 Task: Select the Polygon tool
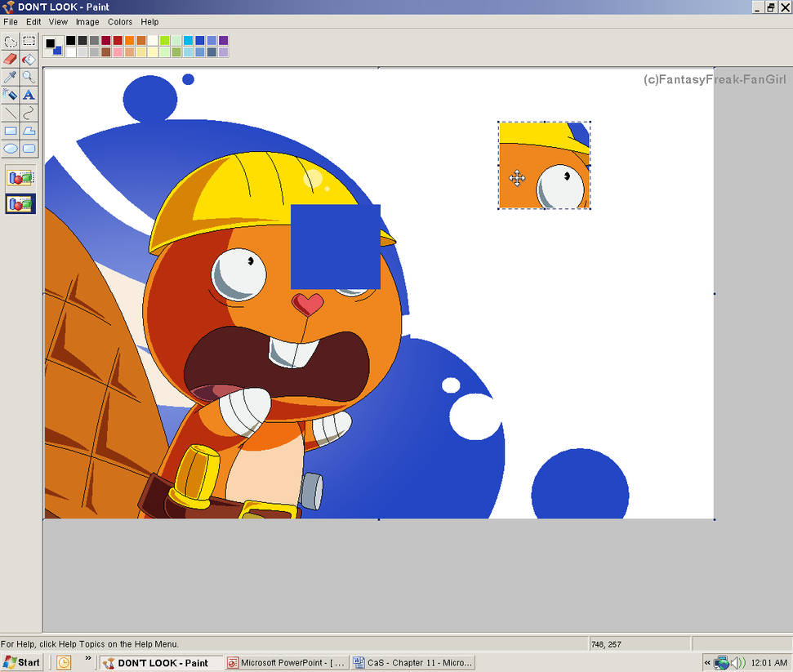(x=29, y=131)
